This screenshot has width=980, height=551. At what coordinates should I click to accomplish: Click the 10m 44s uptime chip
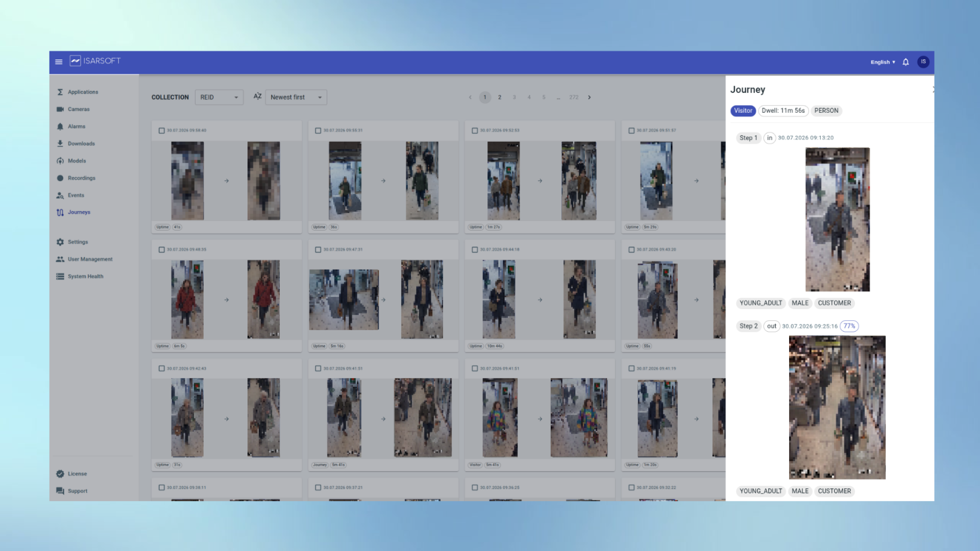(x=495, y=346)
